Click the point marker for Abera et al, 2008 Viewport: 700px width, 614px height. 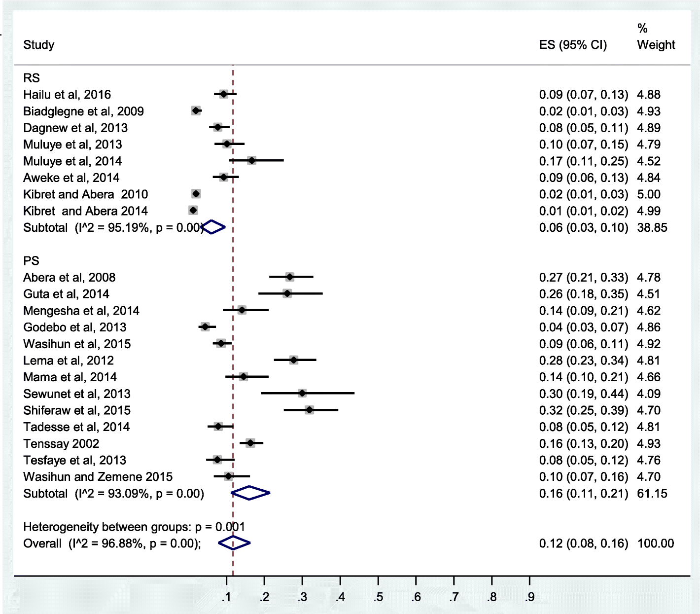click(x=289, y=277)
